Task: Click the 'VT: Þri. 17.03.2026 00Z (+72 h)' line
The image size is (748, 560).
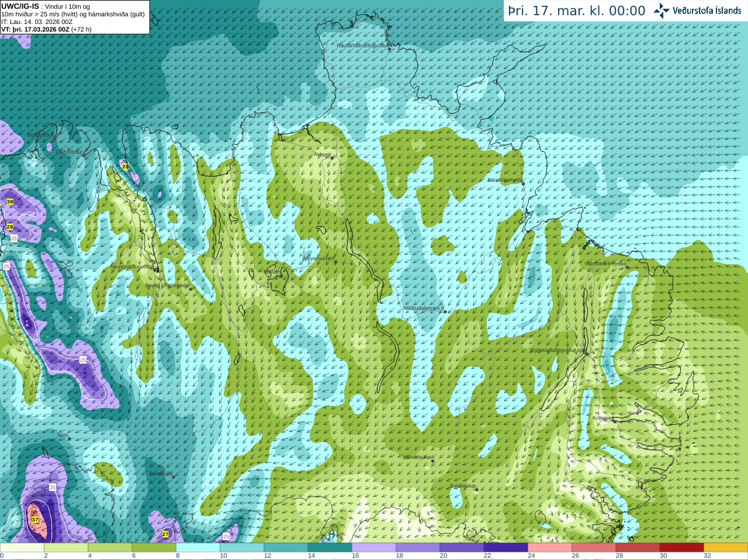Action: 46,29
